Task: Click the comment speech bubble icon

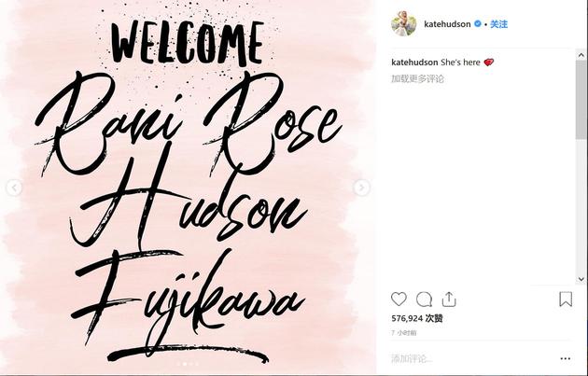Action: click(x=424, y=299)
